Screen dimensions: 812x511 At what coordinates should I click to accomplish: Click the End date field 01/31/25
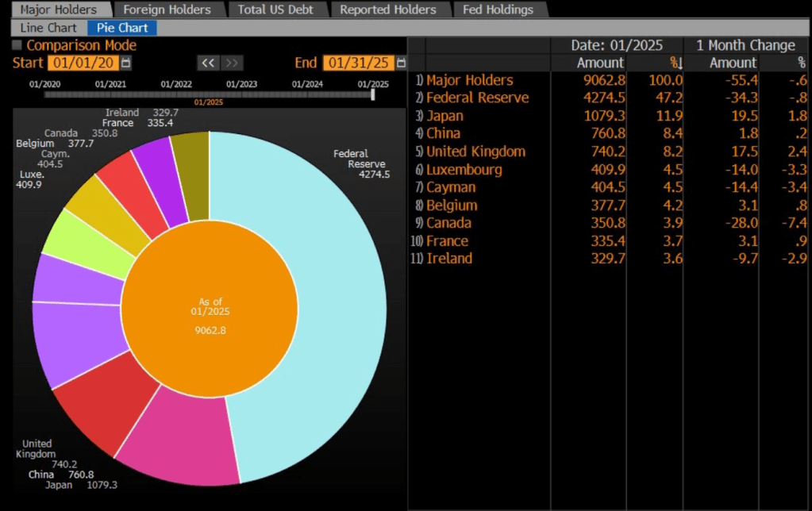coord(358,63)
